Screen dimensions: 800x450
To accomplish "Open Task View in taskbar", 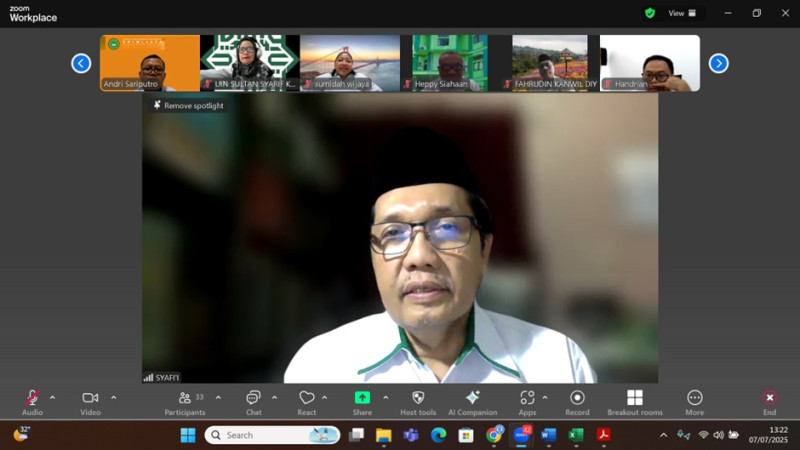I will pos(356,435).
